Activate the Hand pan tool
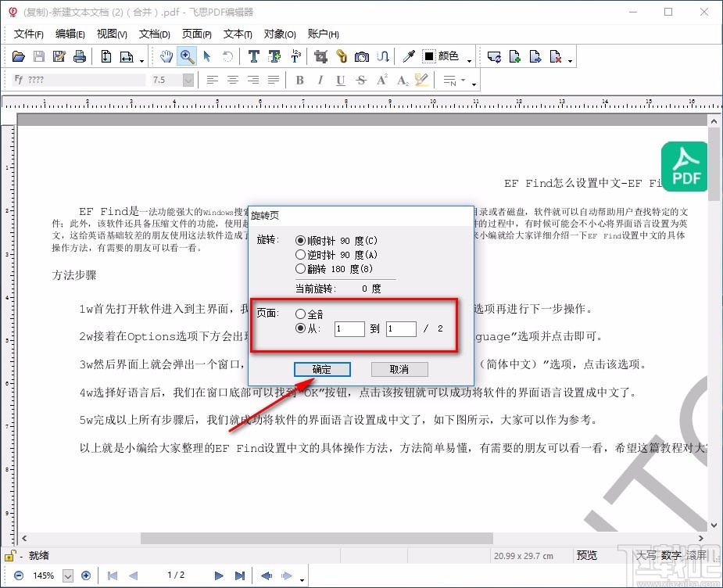723x588 pixels. click(166, 57)
